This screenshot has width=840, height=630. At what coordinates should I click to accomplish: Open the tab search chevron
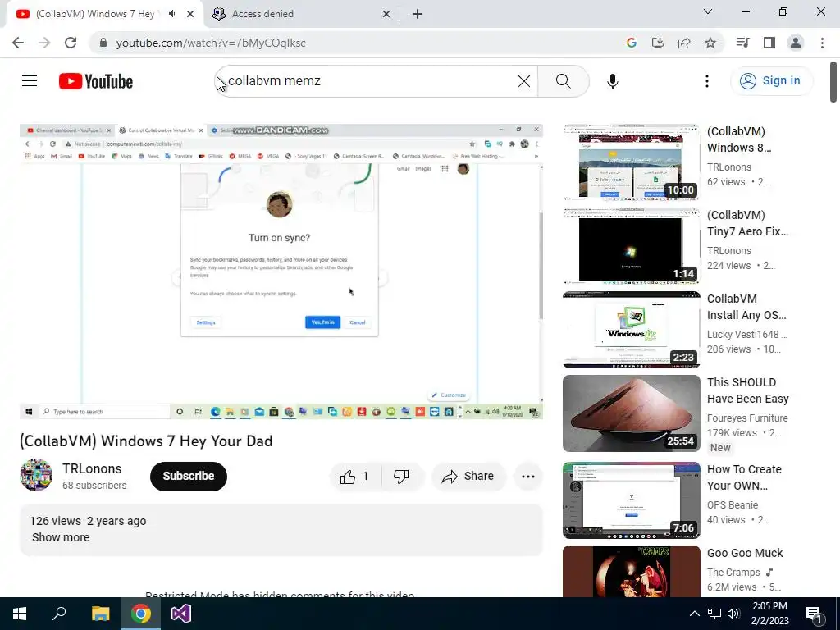tap(708, 11)
